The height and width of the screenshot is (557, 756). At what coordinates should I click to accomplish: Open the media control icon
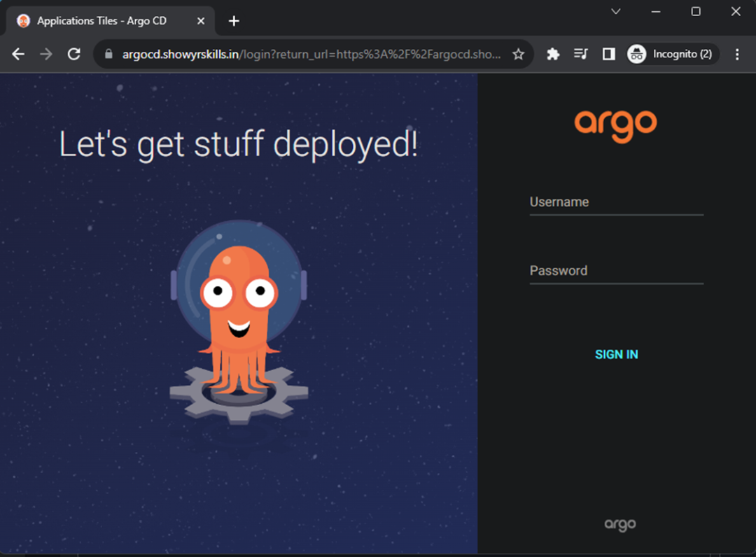point(580,54)
